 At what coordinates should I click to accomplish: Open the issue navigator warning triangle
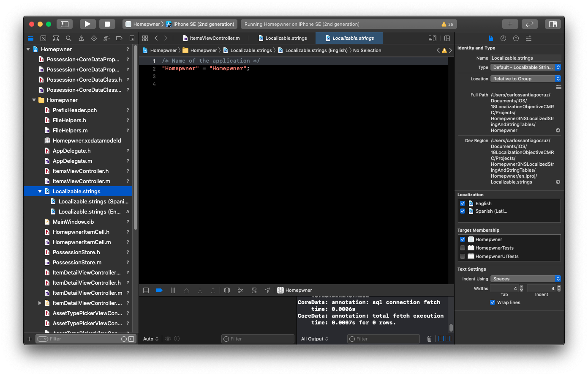coord(81,38)
